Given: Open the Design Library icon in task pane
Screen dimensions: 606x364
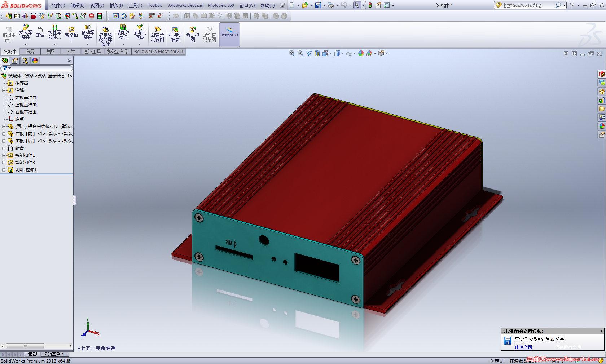Looking at the screenshot, I should tap(602, 100).
